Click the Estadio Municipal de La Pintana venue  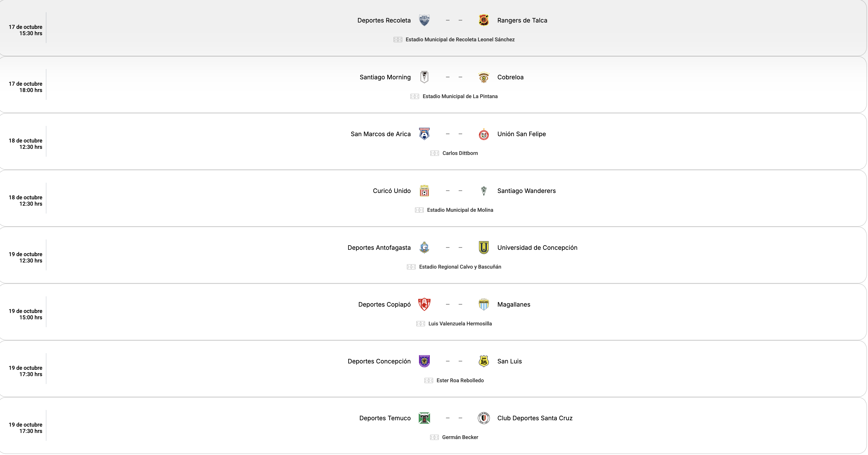460,96
